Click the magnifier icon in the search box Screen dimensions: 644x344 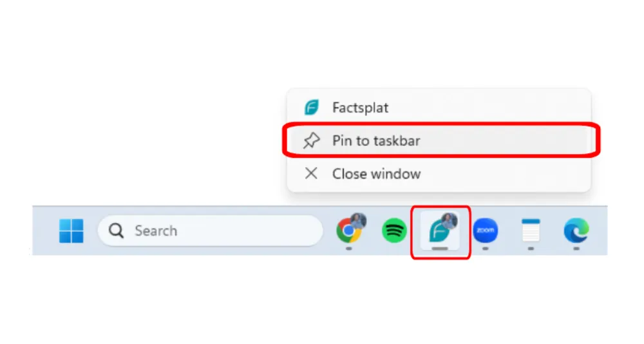point(116,231)
